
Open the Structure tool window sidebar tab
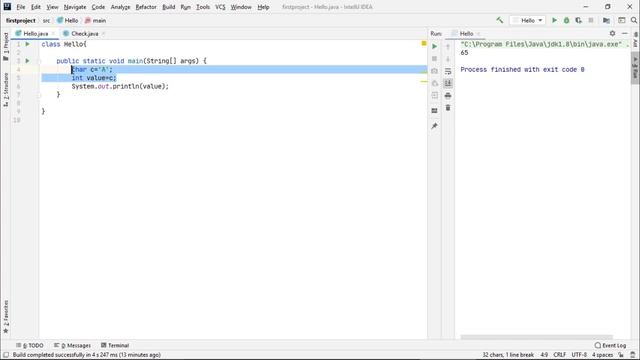click(6, 89)
